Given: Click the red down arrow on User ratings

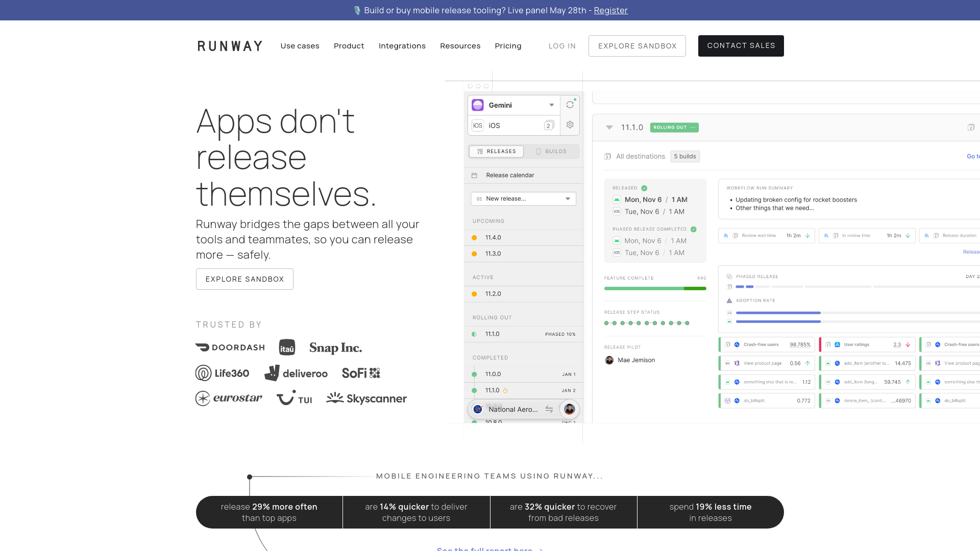Looking at the screenshot, I should point(908,345).
